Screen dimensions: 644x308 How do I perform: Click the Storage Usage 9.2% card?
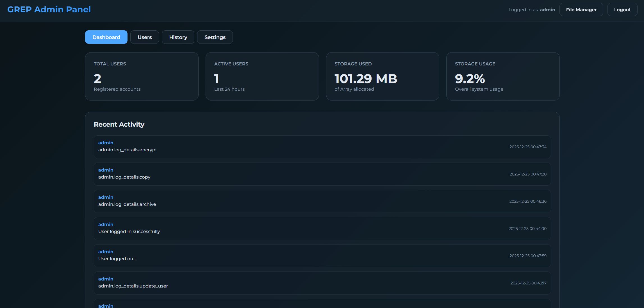[x=503, y=76]
